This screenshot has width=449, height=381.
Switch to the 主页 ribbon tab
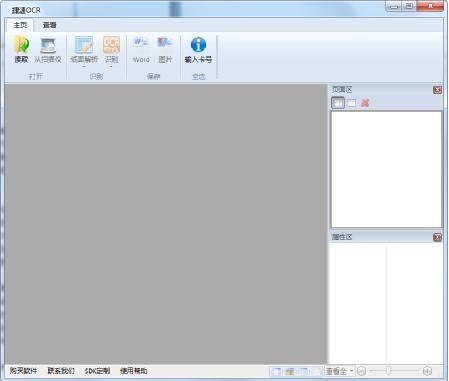20,25
